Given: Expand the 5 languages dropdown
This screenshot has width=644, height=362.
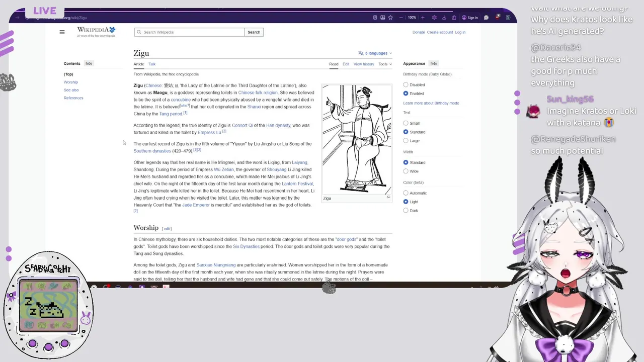Looking at the screenshot, I should pyautogui.click(x=375, y=53).
